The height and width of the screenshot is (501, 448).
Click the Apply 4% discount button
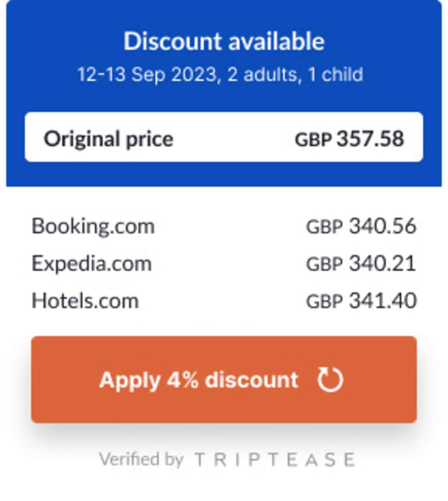224,379
